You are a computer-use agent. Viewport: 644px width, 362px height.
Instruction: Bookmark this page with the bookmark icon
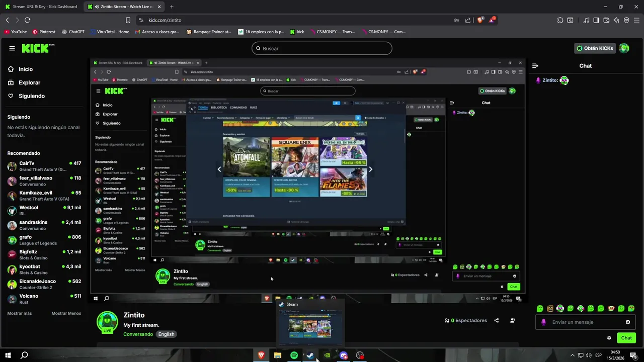tap(128, 20)
